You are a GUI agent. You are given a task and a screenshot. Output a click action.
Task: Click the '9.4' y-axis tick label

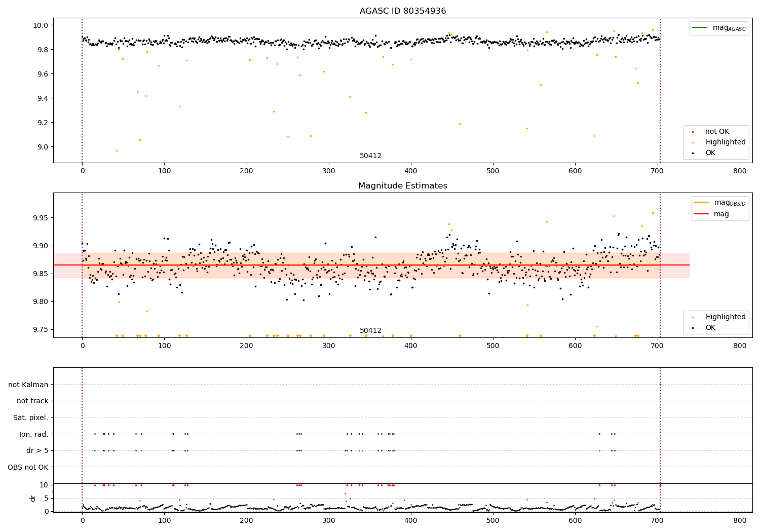click(x=43, y=98)
